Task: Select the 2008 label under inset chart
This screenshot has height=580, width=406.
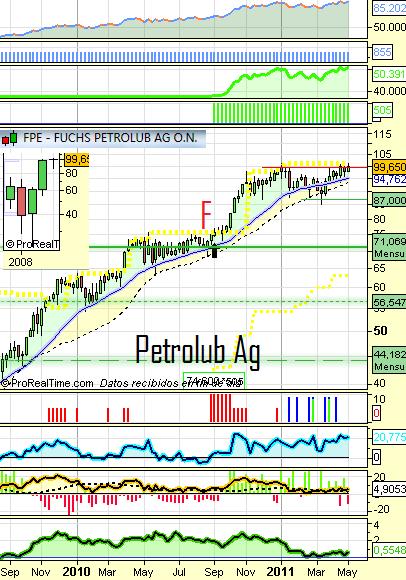Action: click(20, 262)
